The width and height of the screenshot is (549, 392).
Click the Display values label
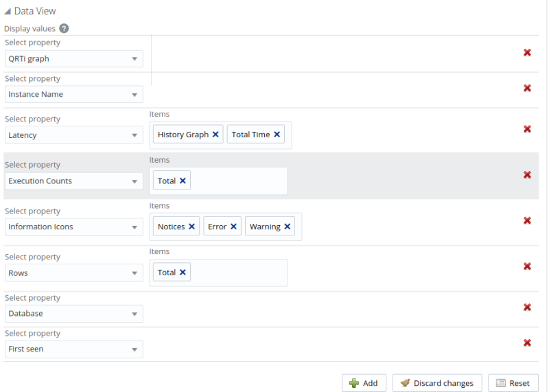(x=30, y=29)
